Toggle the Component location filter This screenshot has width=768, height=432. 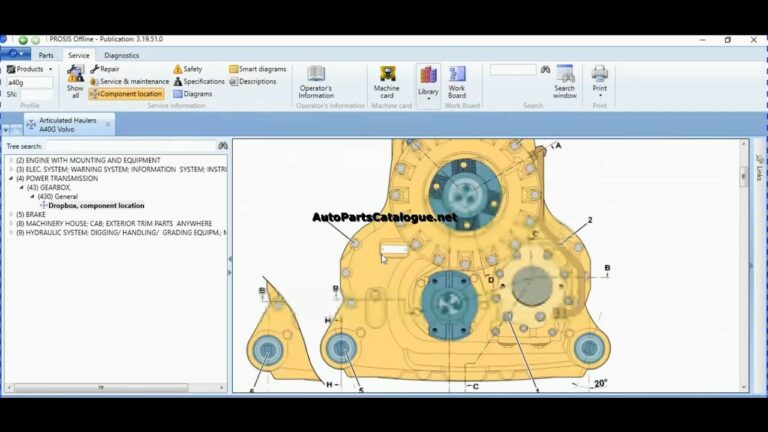click(126, 94)
